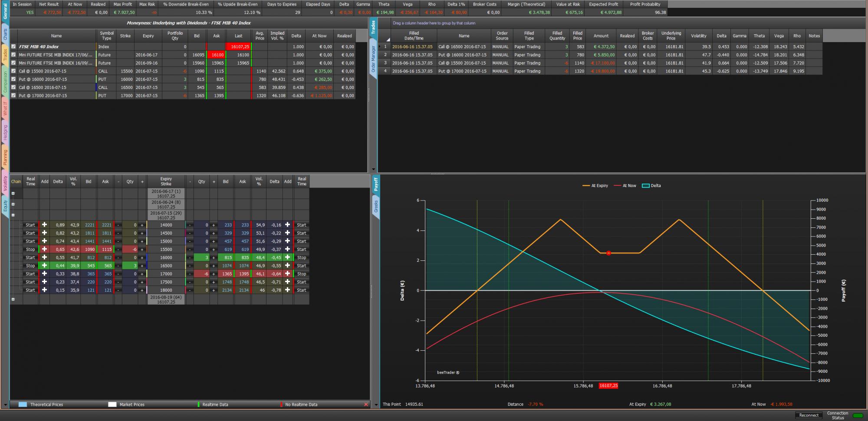Click the At Expiry legend marker
Screen dimensions: 868x421
click(x=586, y=186)
